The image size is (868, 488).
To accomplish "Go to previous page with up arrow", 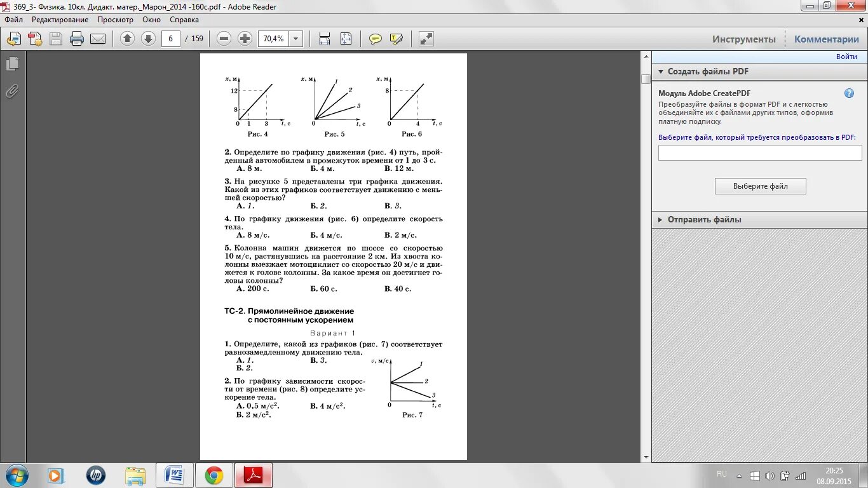I will tap(127, 39).
